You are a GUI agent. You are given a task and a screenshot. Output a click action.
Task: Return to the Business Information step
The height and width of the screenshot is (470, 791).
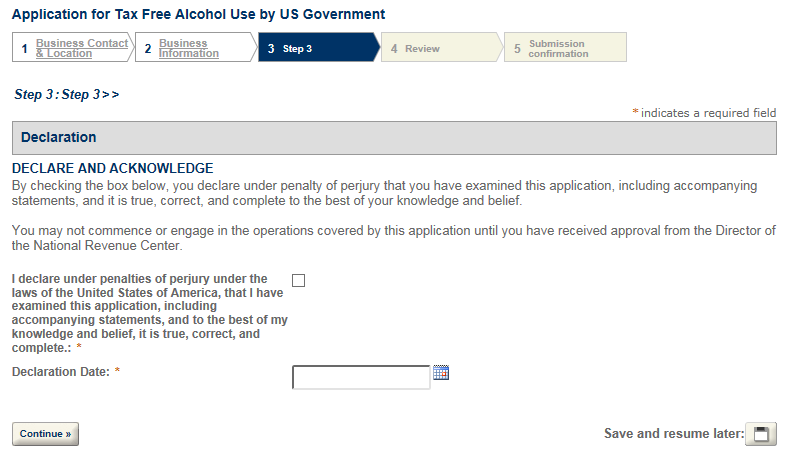point(188,48)
